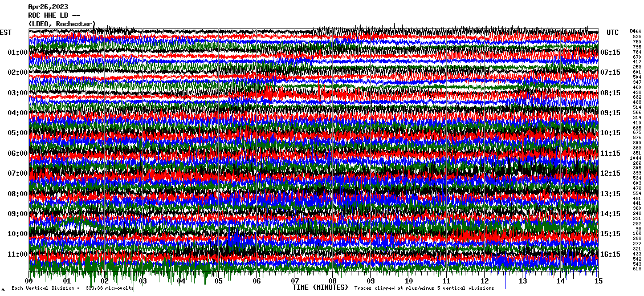The width and height of the screenshot is (644, 296).
Task: Select the 11:00 EST row label
Action: click(18, 254)
